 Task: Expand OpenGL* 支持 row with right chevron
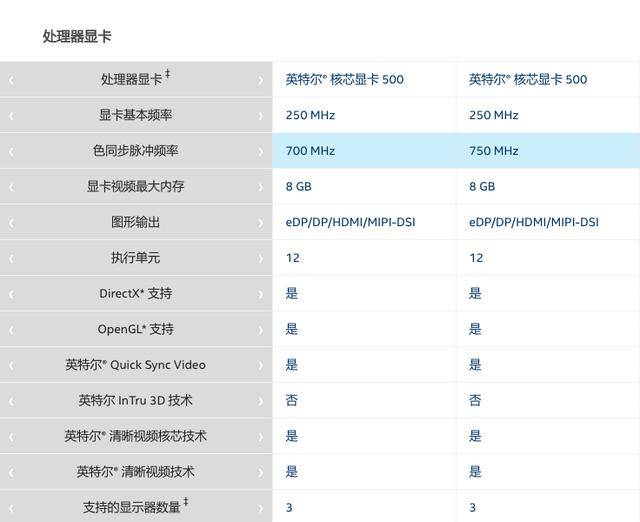click(260, 330)
